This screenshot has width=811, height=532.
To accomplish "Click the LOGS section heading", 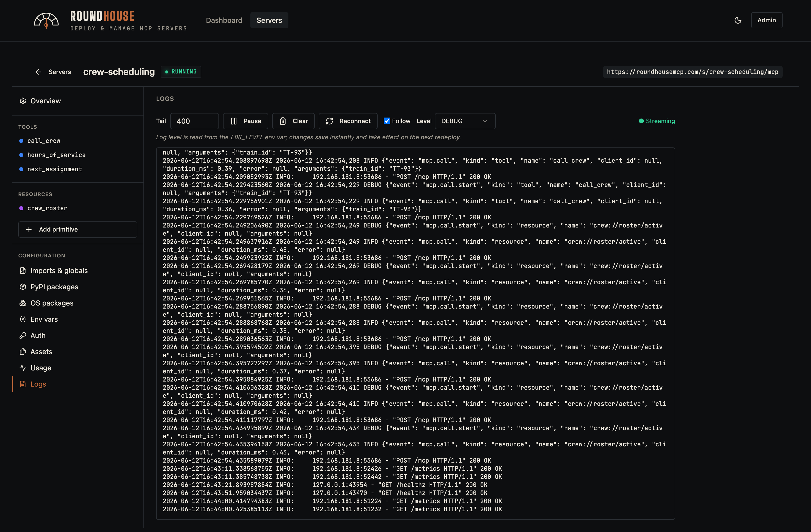I will [x=165, y=99].
